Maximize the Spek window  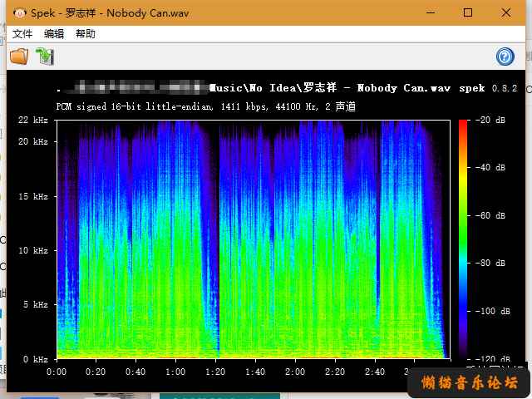[x=468, y=13]
